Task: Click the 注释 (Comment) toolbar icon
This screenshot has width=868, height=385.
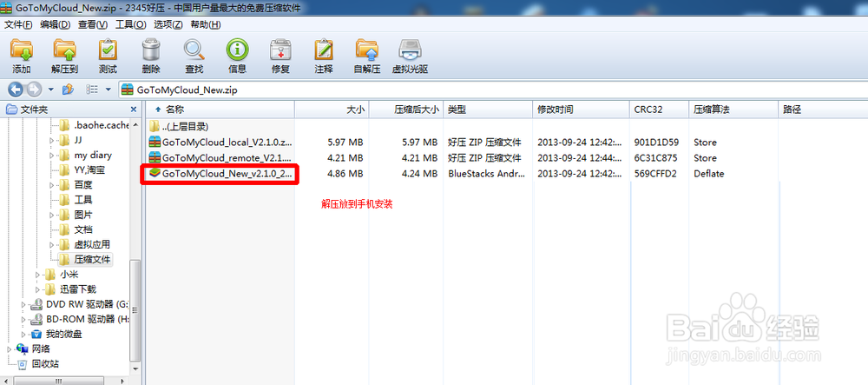Action: coord(324,50)
